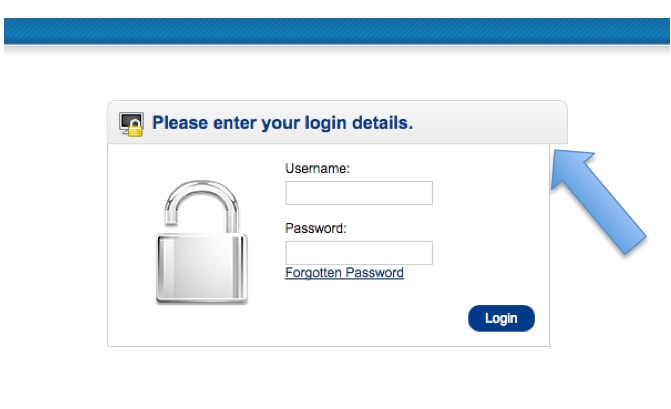Click the monitor with padlock icon in header
The height and width of the screenshot is (409, 671).
(131, 124)
